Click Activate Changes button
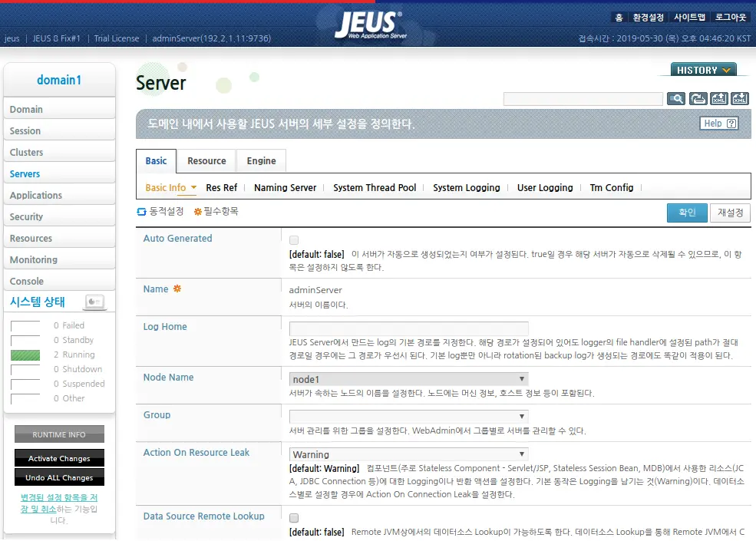The width and height of the screenshot is (756, 541). [59, 458]
